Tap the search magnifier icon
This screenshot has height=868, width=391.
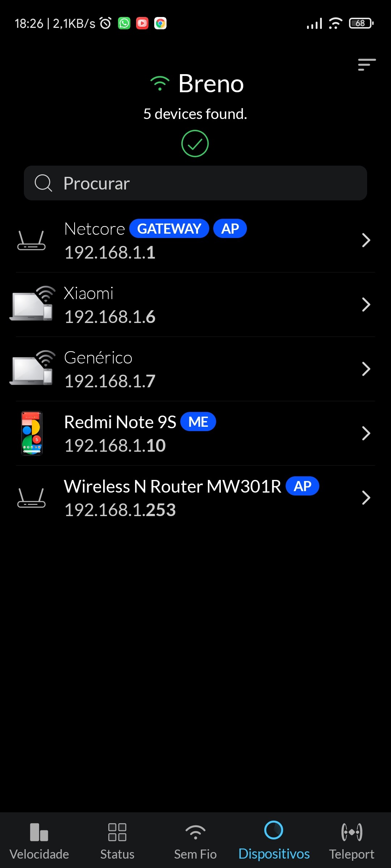[x=43, y=183]
